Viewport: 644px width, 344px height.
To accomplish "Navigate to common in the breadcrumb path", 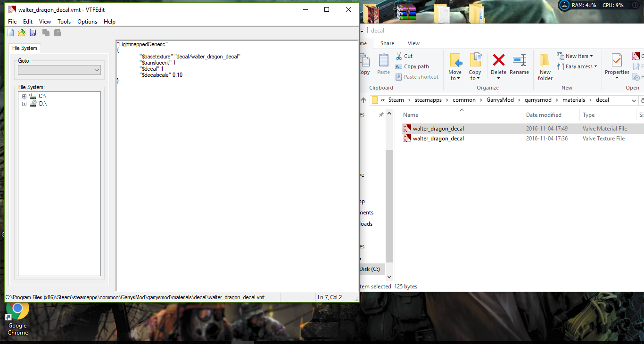I will [464, 100].
